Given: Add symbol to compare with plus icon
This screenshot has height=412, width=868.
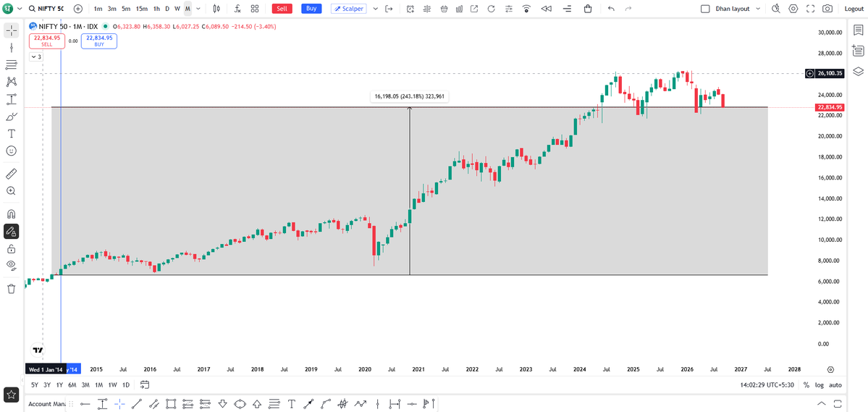Looking at the screenshot, I should coord(78,9).
